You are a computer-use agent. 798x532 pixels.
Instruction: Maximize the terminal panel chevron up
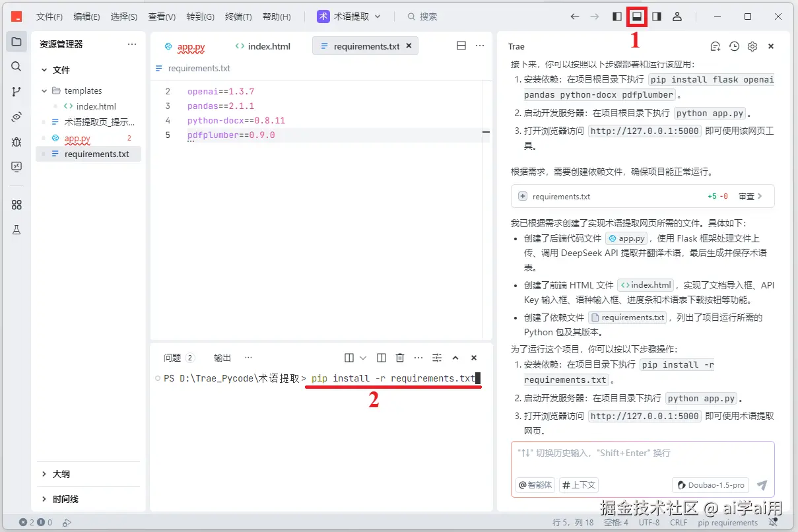pyautogui.click(x=455, y=358)
